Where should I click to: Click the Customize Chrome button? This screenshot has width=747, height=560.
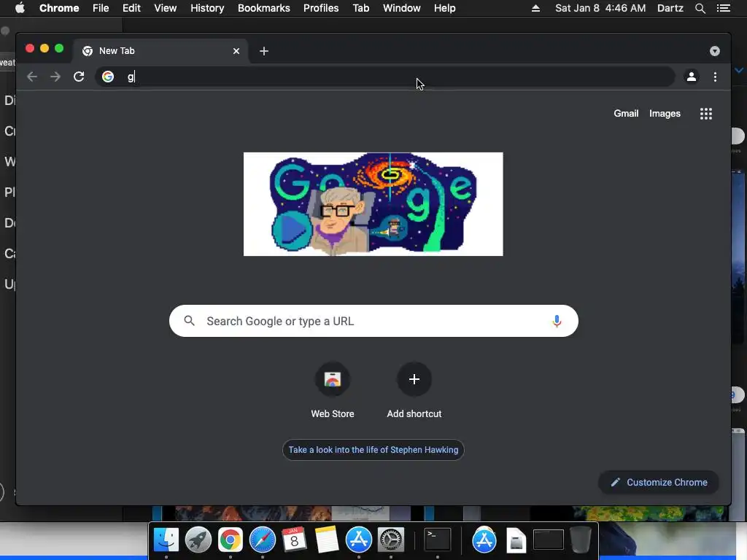pyautogui.click(x=659, y=483)
